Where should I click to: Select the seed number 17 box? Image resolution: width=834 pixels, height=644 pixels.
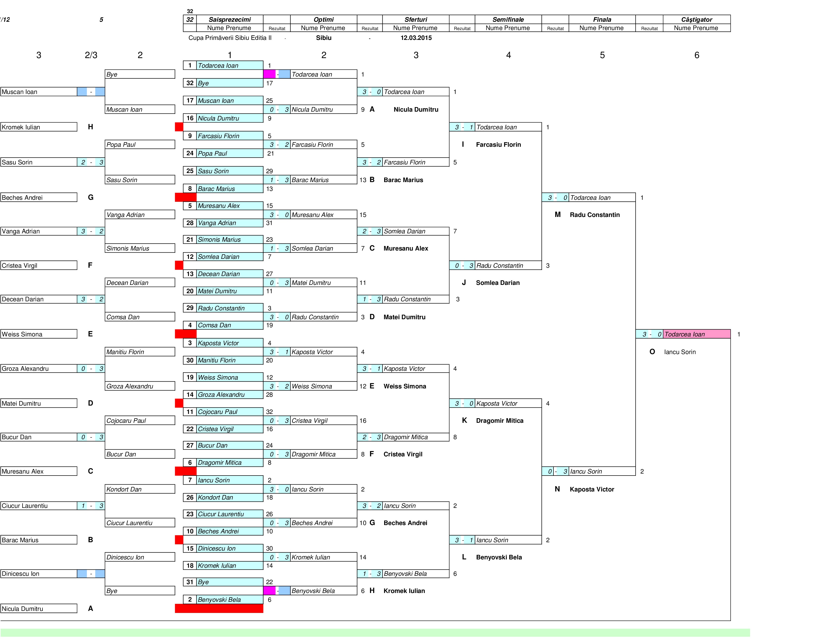pos(190,101)
